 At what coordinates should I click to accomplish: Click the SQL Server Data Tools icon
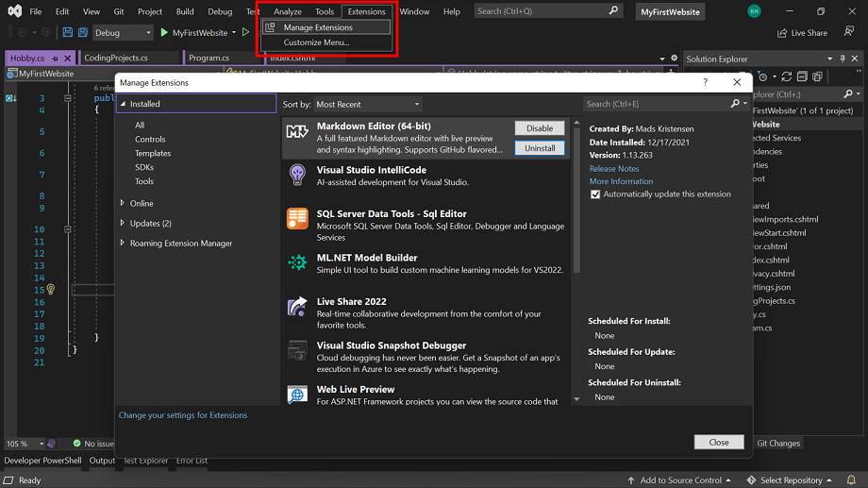(x=297, y=218)
